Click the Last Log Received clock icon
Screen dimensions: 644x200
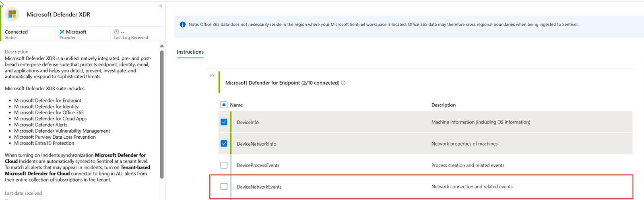(116, 32)
